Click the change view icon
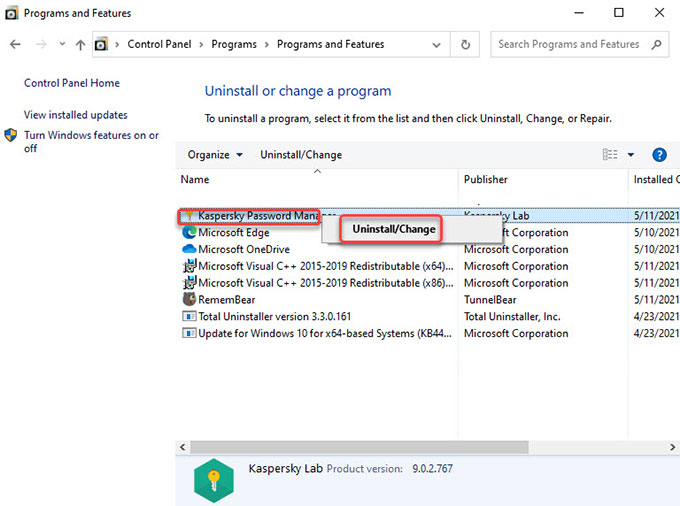Screen dimensions: 680x506 tap(610, 154)
